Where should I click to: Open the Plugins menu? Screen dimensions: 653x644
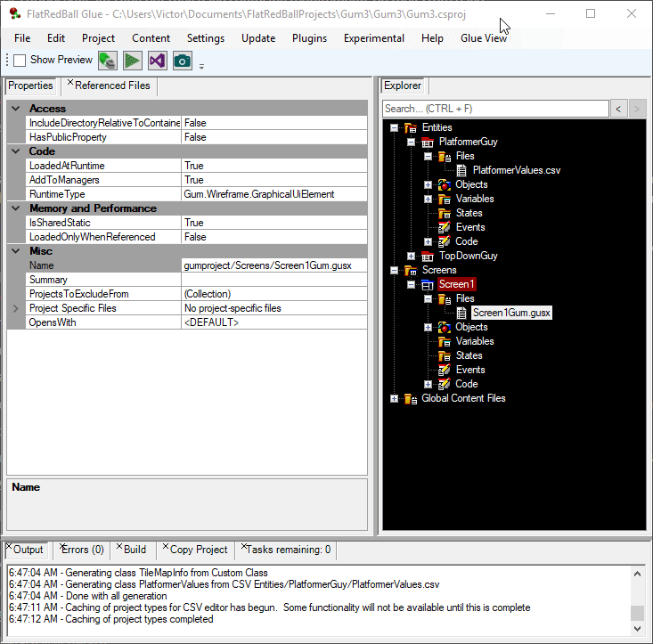click(309, 38)
